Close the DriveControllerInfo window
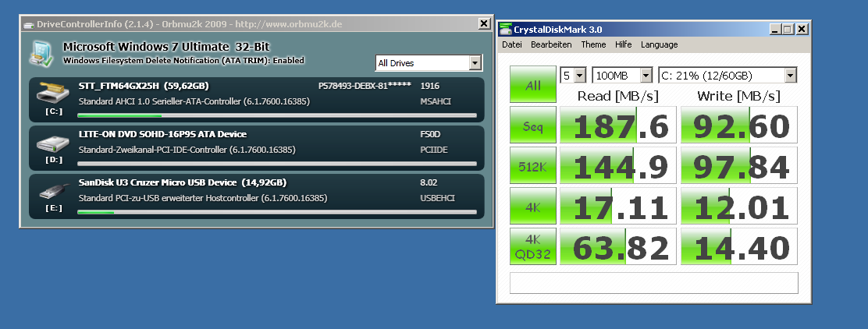Image resolution: width=868 pixels, height=329 pixels. click(x=484, y=23)
